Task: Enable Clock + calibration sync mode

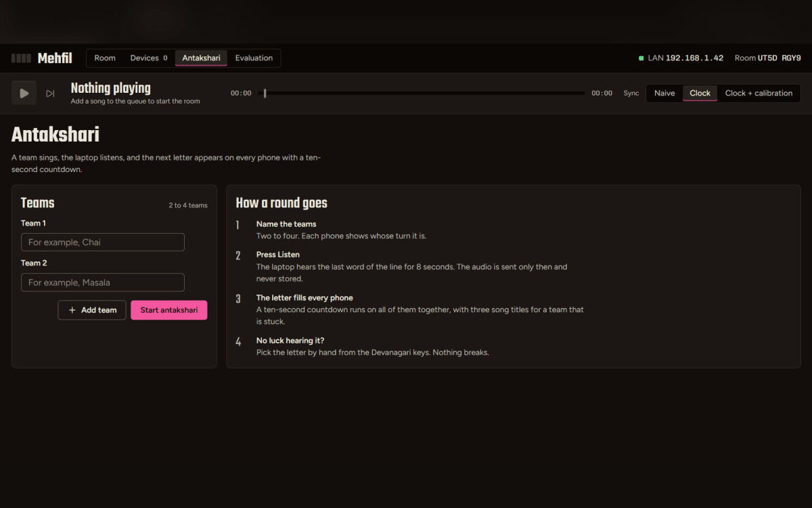Action: click(759, 93)
